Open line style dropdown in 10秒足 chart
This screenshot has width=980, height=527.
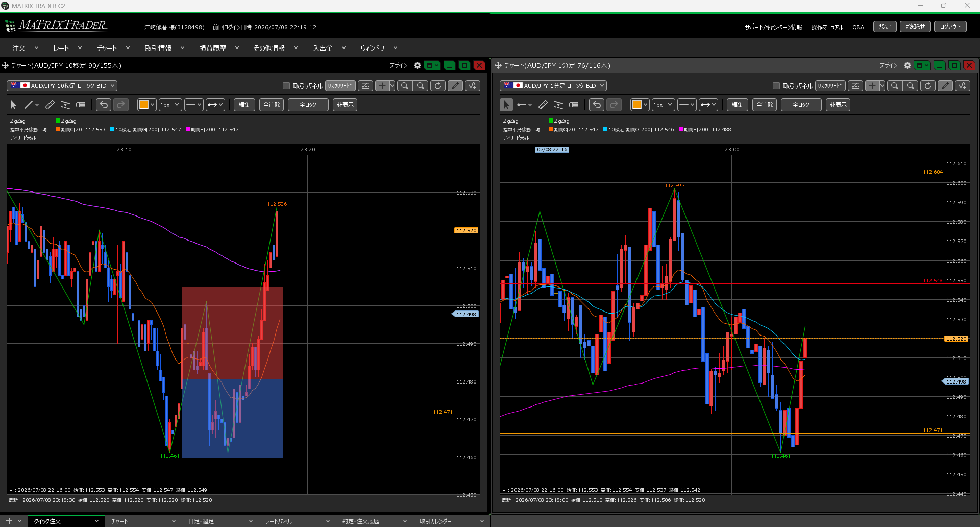pos(194,105)
